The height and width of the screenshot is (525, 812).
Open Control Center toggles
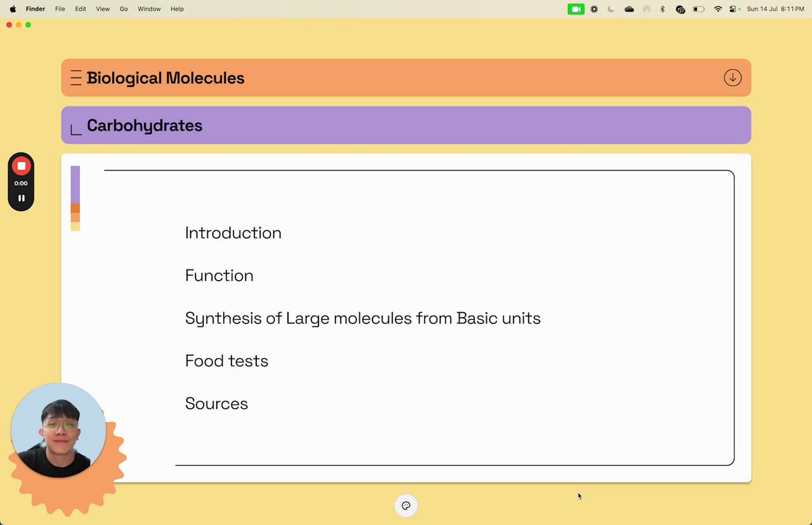[x=734, y=10]
